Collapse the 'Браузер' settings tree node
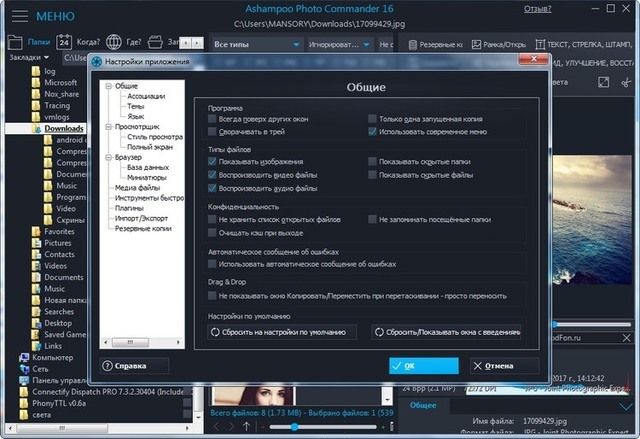Viewport: 640px width, 439px height. coord(109,157)
